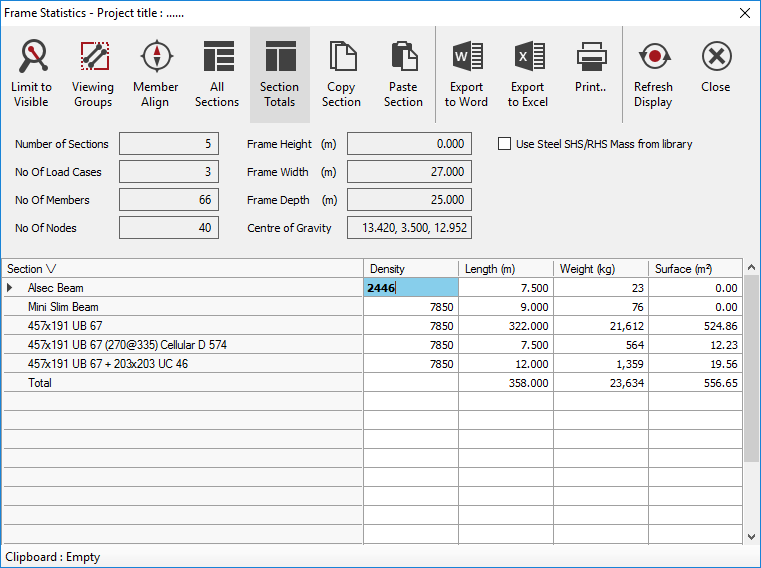The image size is (761, 568).
Task: Print the frame statistics
Action: click(590, 70)
